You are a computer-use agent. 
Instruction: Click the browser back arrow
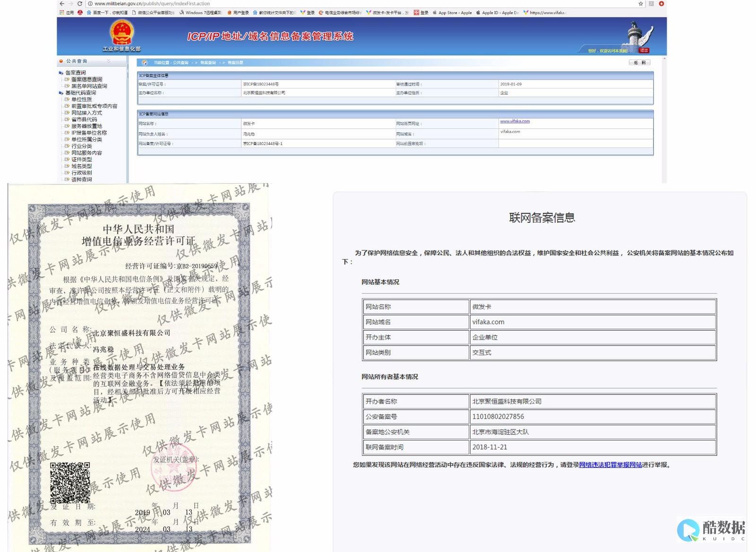[61, 3]
